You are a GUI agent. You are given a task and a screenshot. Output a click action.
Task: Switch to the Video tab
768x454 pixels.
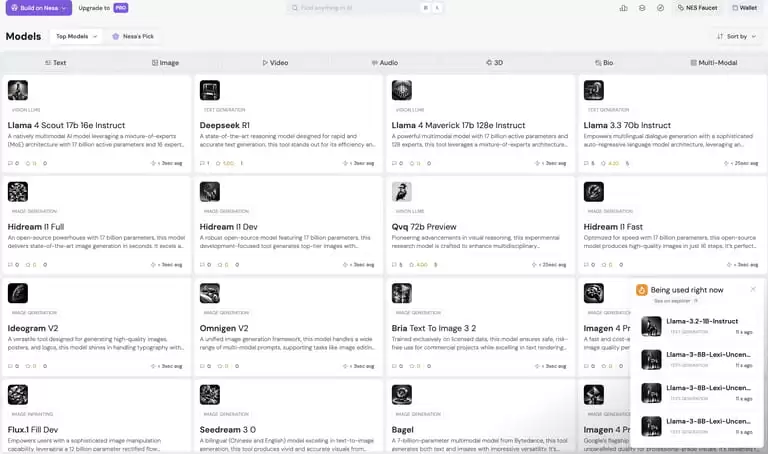[x=275, y=63]
